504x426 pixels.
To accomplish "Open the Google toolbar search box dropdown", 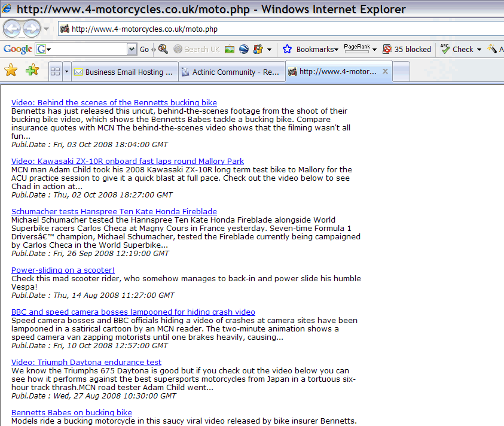I will tap(132, 49).
